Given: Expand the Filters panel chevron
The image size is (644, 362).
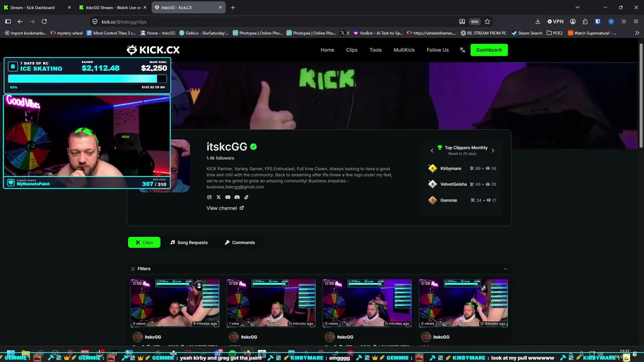Looking at the screenshot, I should click(505, 269).
